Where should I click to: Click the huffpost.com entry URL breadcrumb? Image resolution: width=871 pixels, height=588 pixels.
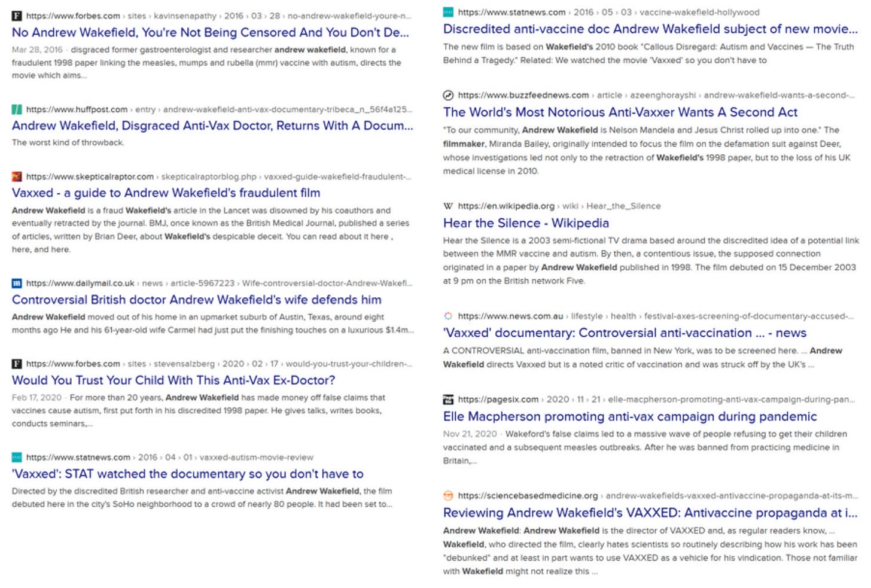pyautogui.click(x=219, y=109)
